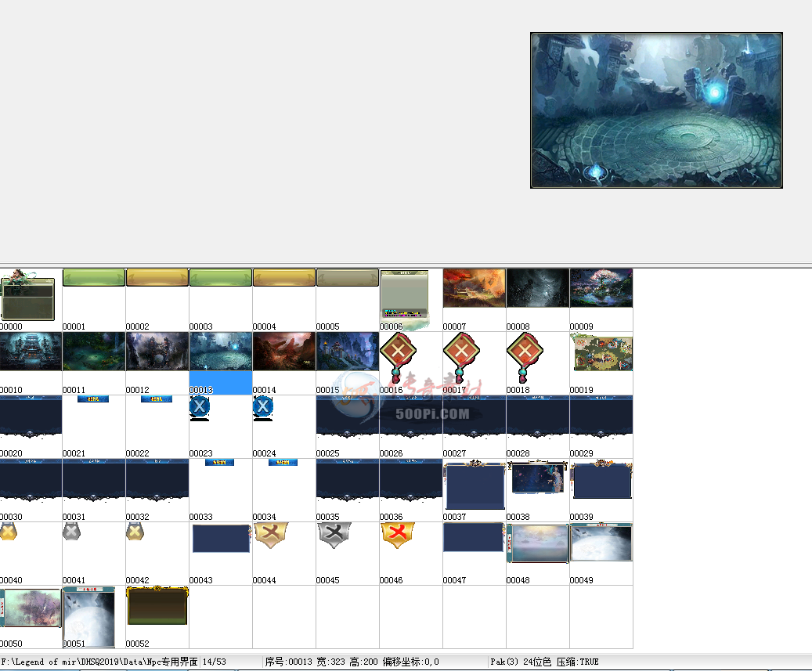
Task: Select dark stormy image 00008
Action: 537,288
